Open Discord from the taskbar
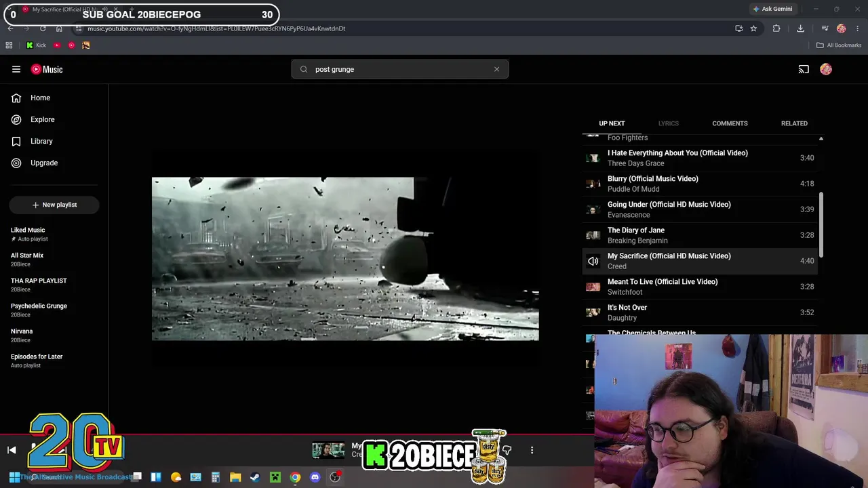Image resolution: width=868 pixels, height=488 pixels. click(x=315, y=477)
